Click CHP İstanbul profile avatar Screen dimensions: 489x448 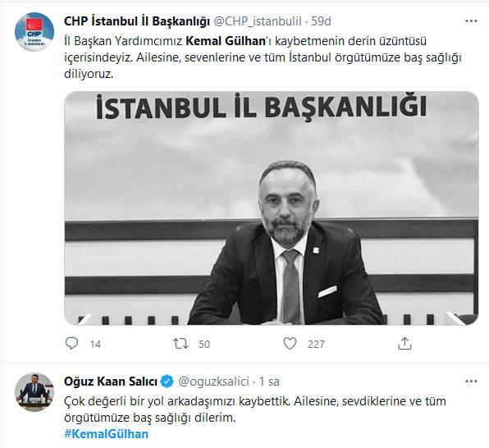pos(34,31)
